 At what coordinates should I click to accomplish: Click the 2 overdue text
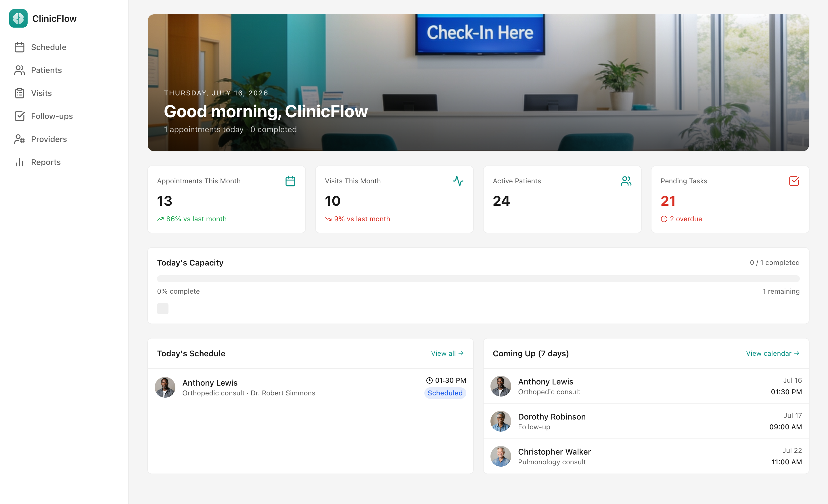coord(686,219)
